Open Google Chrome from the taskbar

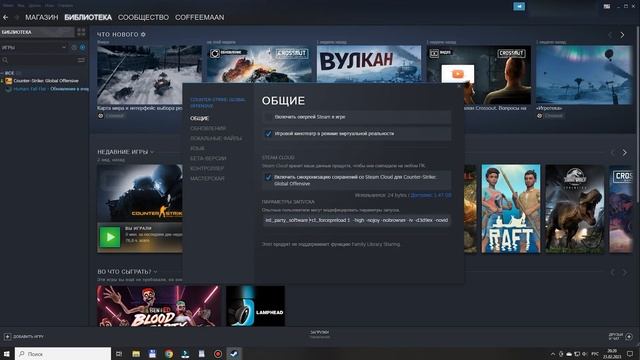tap(169, 354)
